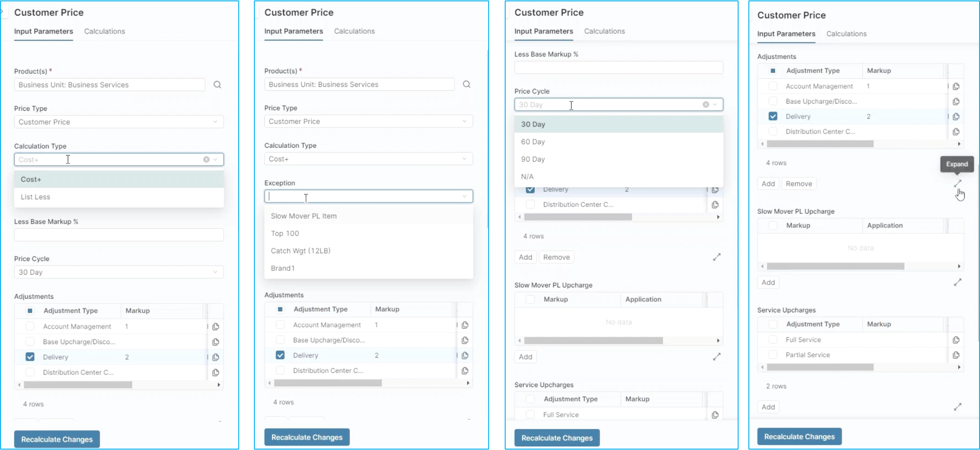
Task: Click the expand icon beside the Service Upcharges Add button
Action: click(957, 407)
